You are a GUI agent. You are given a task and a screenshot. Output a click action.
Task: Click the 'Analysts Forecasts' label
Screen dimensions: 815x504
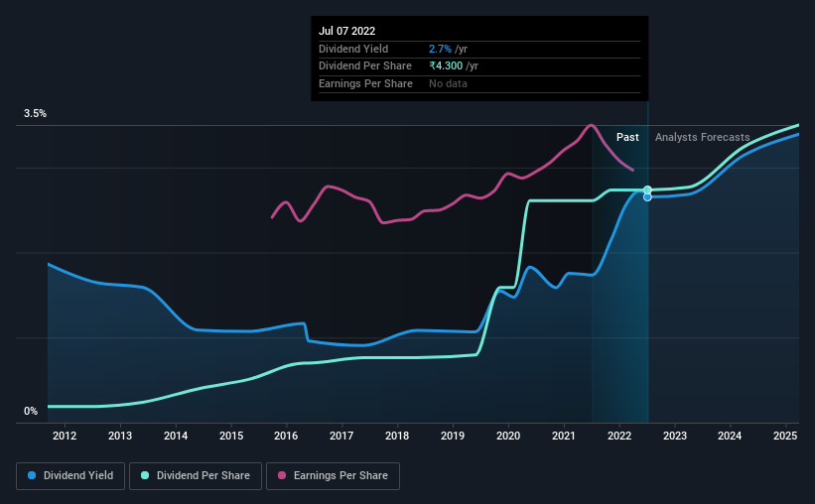[702, 137]
